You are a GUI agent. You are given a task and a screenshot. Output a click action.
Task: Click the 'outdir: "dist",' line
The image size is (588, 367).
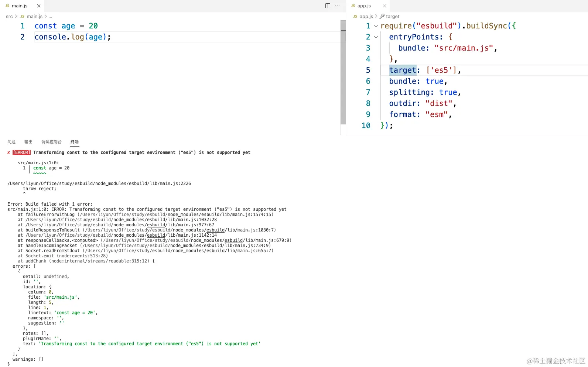pos(423,103)
